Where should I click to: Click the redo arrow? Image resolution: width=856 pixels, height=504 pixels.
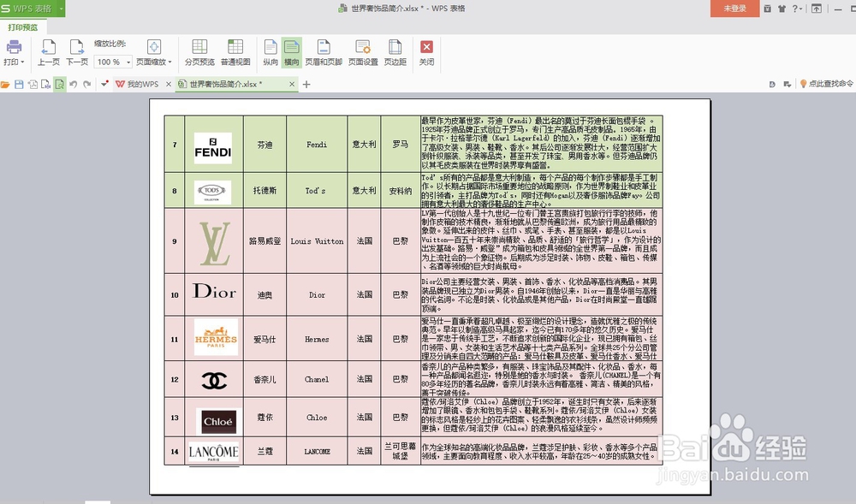pos(86,85)
